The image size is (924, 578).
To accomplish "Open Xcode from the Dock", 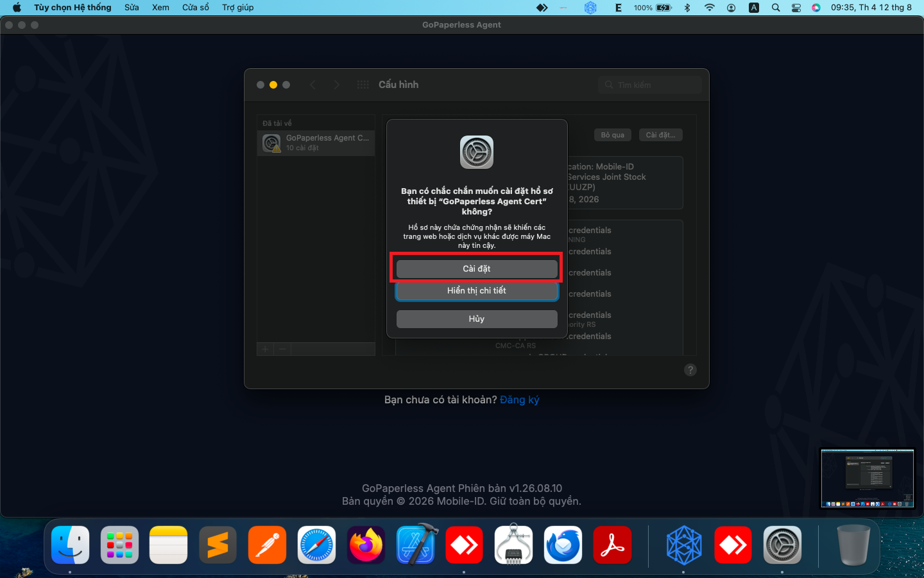I will pos(416,545).
